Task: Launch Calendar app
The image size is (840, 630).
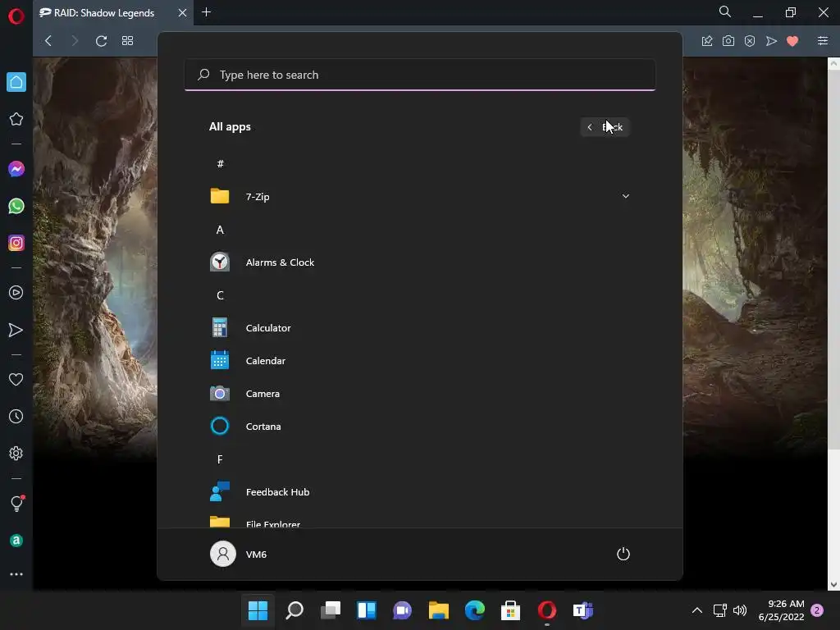Action: pos(420,361)
